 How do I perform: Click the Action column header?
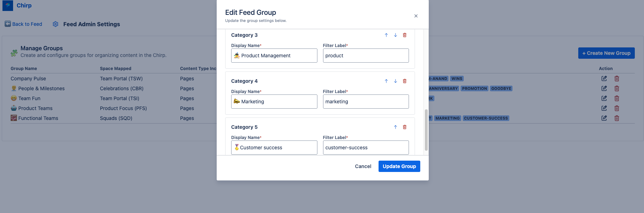606,69
